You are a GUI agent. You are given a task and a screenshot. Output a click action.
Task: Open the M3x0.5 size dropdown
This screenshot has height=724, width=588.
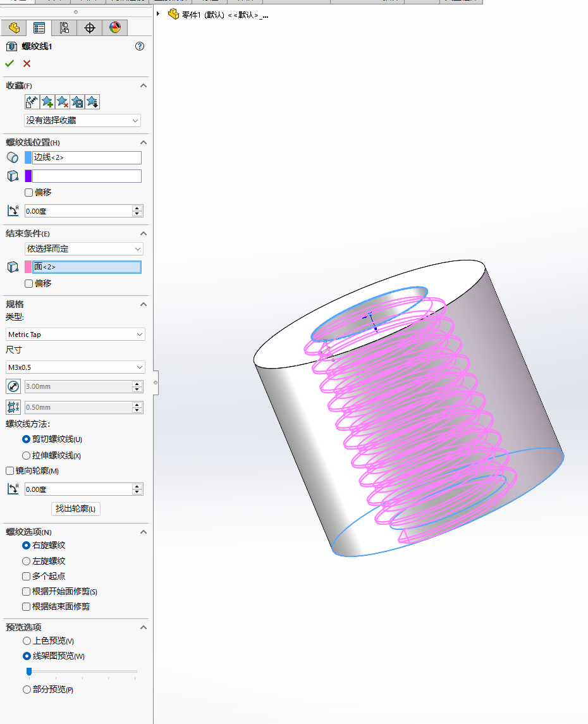pos(75,367)
